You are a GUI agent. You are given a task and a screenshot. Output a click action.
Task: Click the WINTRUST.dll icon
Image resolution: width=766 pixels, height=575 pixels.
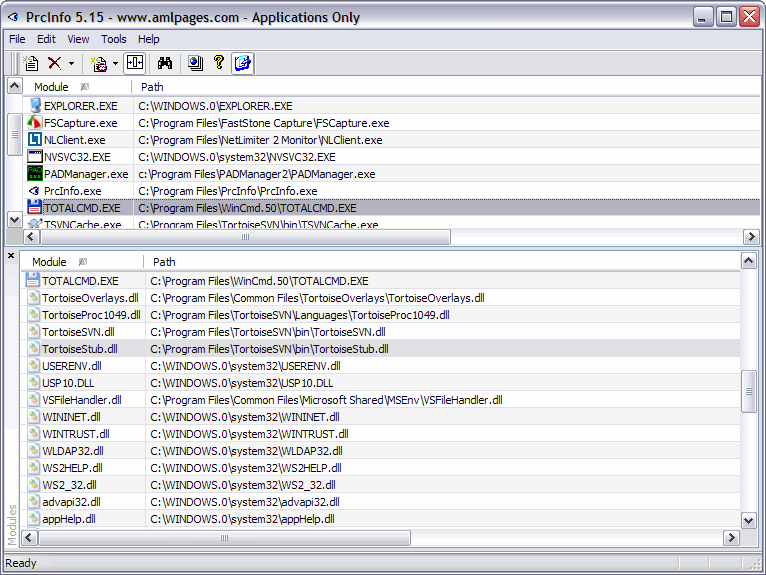coord(33,433)
